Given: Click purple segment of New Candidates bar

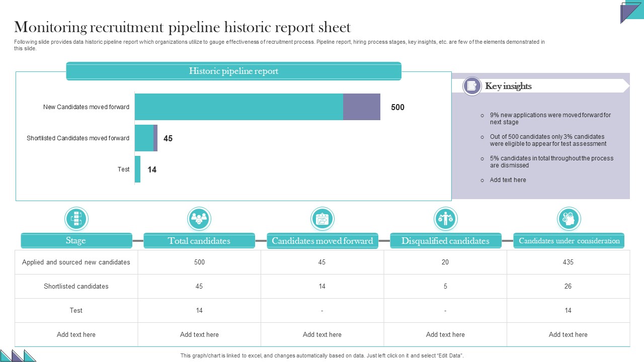Looking at the screenshot, I should [362, 107].
